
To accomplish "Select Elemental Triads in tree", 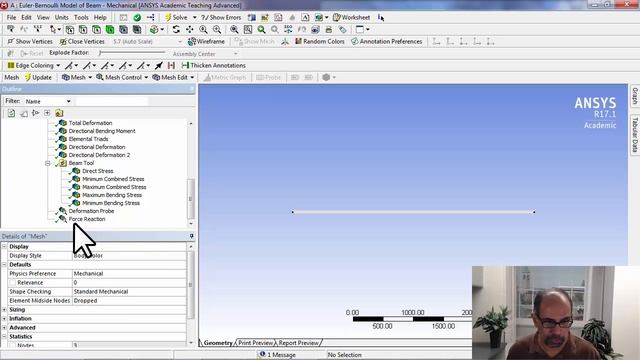I will 88,139.
